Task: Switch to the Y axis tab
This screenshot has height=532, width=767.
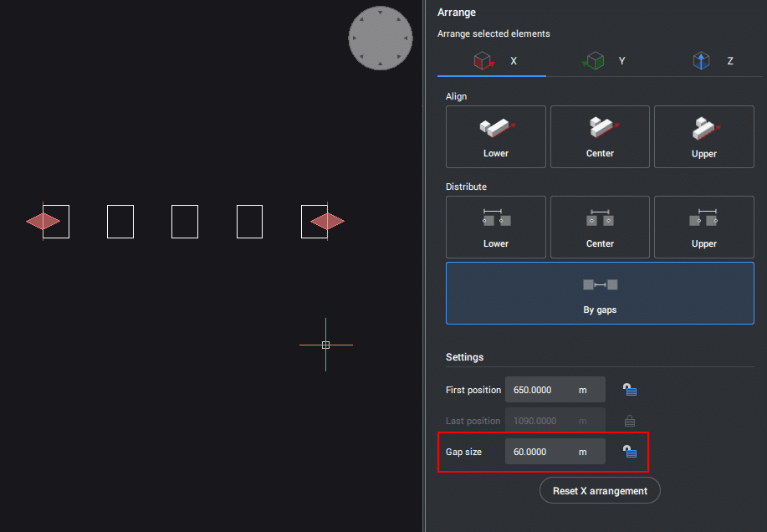Action: click(601, 61)
